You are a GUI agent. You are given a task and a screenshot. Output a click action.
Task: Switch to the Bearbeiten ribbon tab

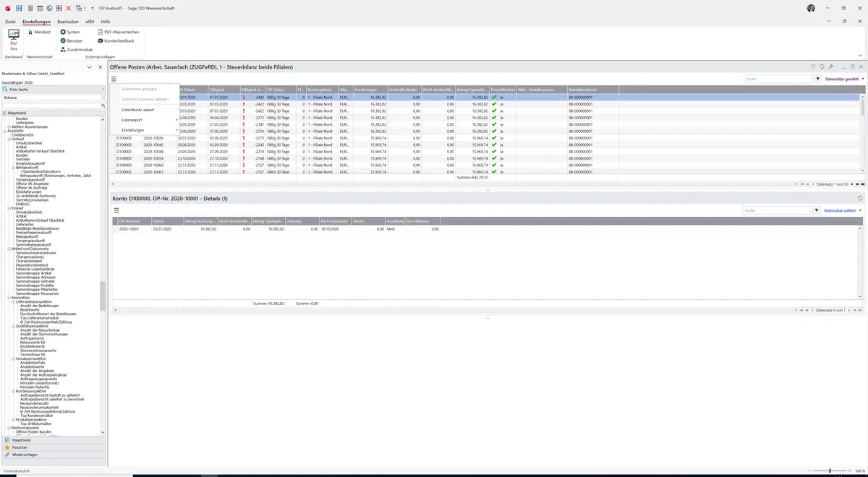coord(68,22)
